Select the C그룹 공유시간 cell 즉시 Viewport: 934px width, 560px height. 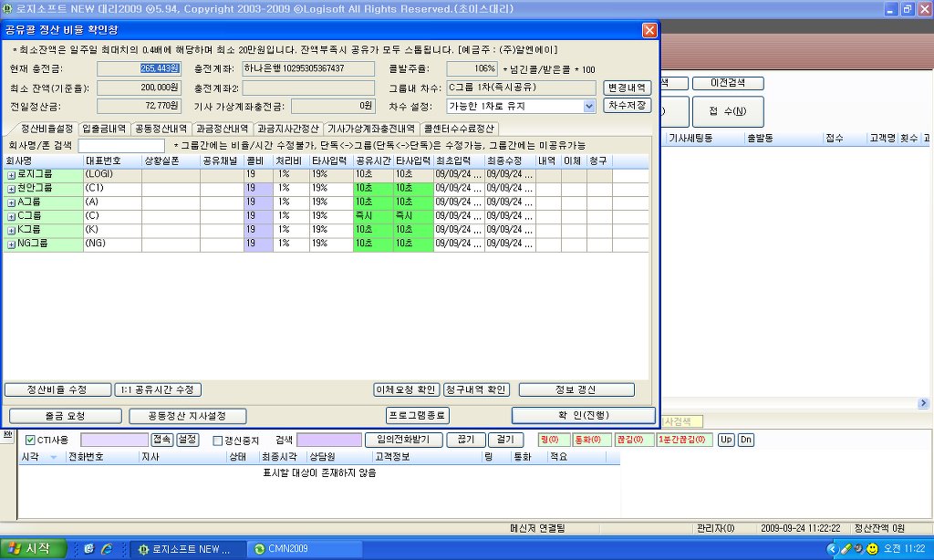click(373, 215)
